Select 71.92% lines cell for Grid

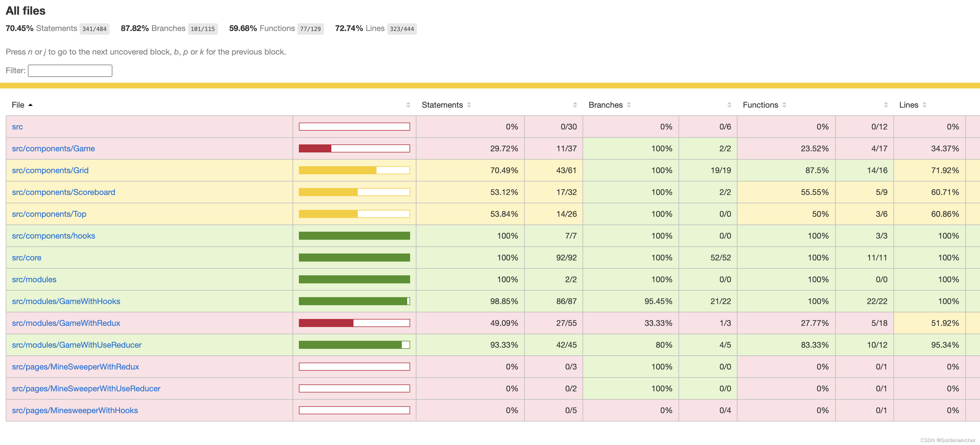coord(929,170)
